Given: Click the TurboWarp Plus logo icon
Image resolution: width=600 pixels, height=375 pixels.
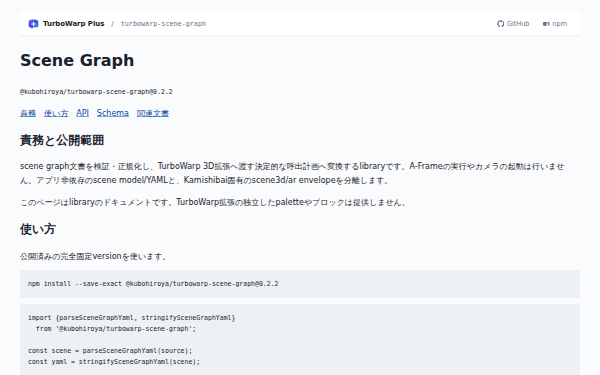Looking at the screenshot, I should [33, 24].
